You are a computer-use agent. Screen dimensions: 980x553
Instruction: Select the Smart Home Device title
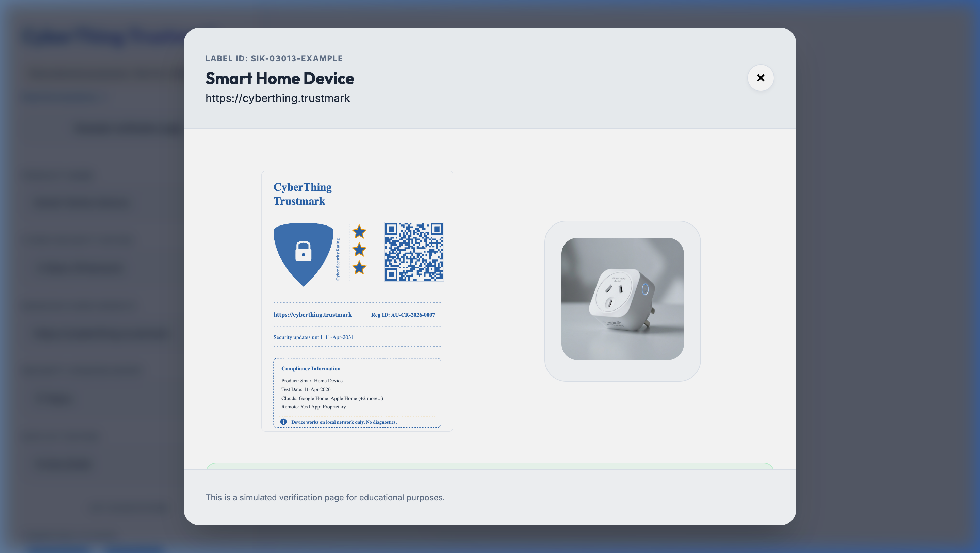tap(280, 78)
